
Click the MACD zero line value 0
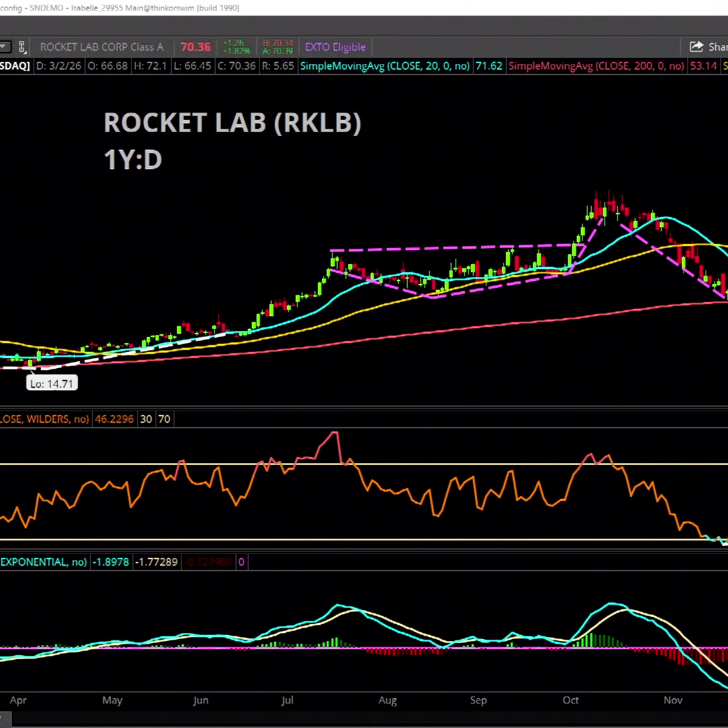pyautogui.click(x=241, y=562)
